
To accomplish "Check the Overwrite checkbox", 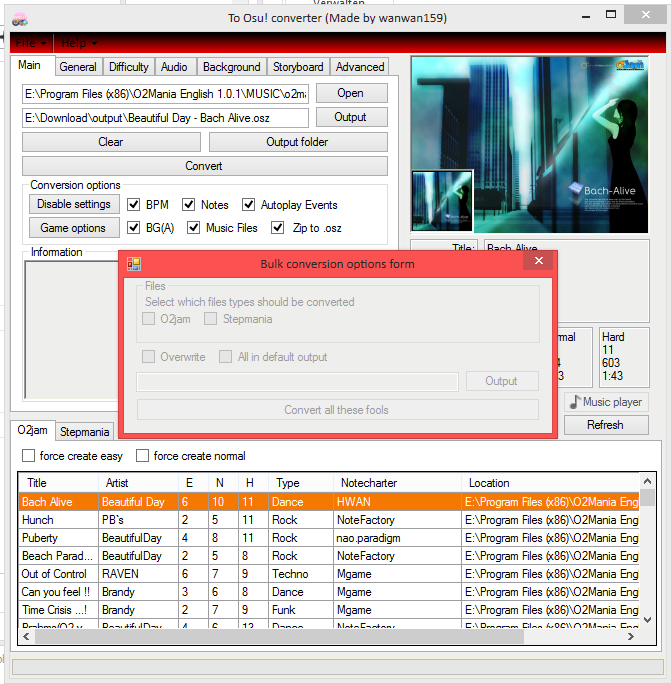I will (148, 357).
